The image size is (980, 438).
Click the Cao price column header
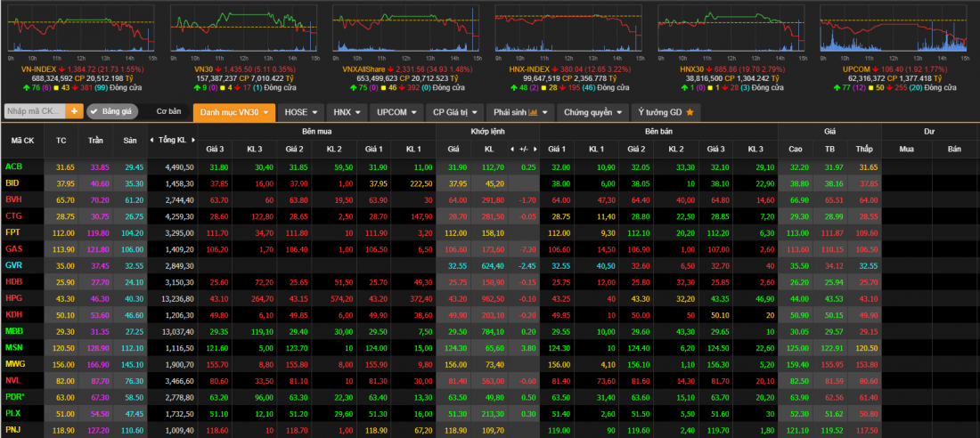point(796,149)
